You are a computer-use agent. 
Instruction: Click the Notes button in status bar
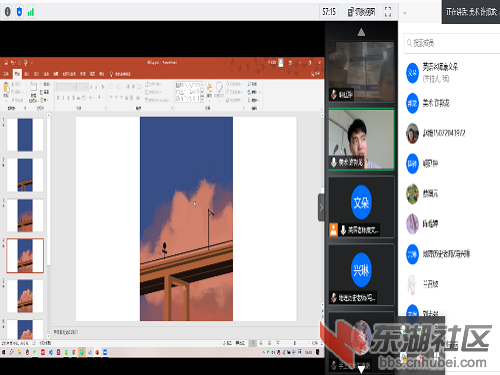click(x=227, y=343)
